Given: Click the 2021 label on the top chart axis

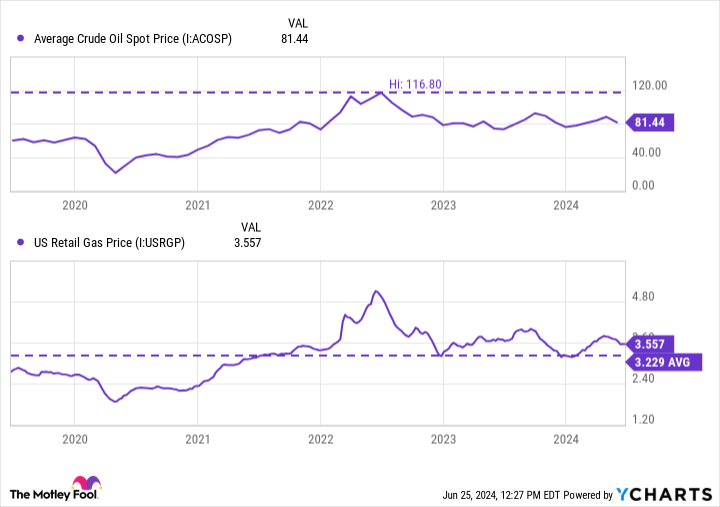Looking at the screenshot, I should (x=197, y=205).
